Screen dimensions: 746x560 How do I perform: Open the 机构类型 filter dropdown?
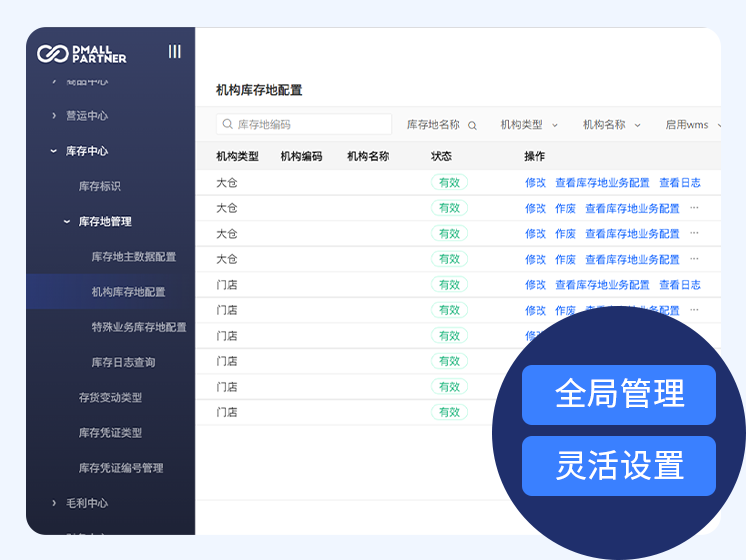click(528, 125)
